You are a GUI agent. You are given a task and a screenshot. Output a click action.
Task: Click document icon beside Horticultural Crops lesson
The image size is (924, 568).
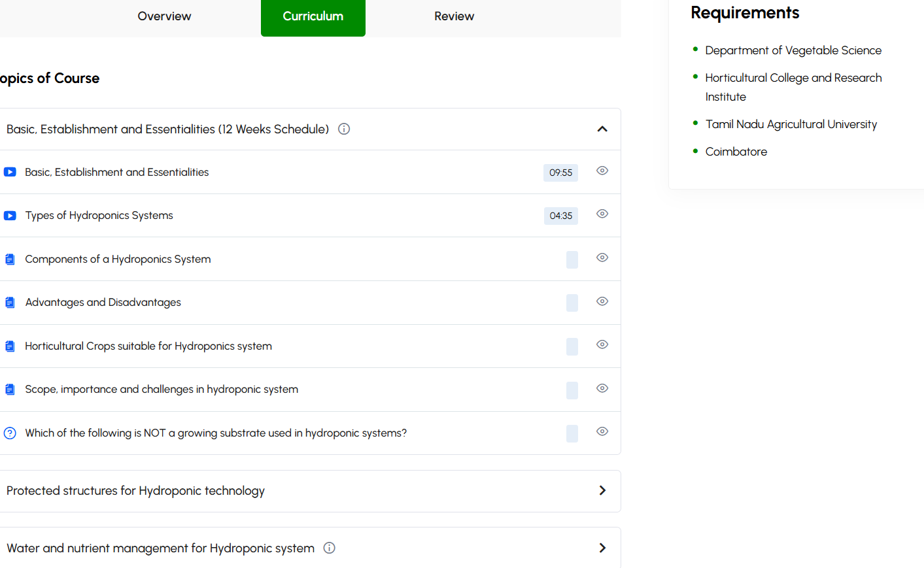coord(10,346)
